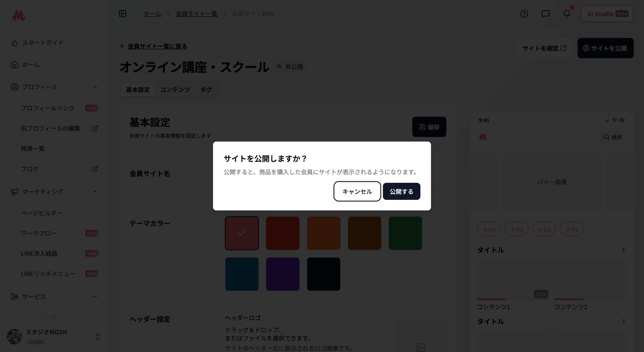644x352 pixels.
Task: Expand the second タイトル row chevron in preview
Action: pyautogui.click(x=623, y=321)
